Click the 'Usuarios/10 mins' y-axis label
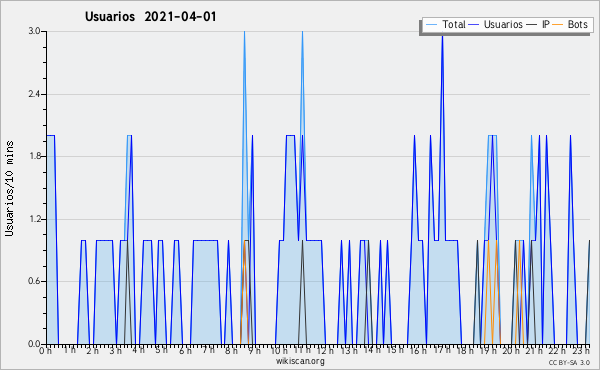This screenshot has width=600, height=370. click(x=9, y=189)
